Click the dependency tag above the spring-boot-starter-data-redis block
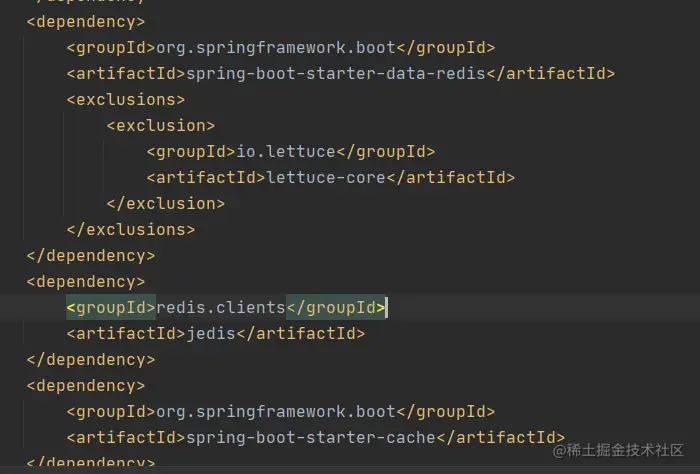 pyautogui.click(x=86, y=22)
